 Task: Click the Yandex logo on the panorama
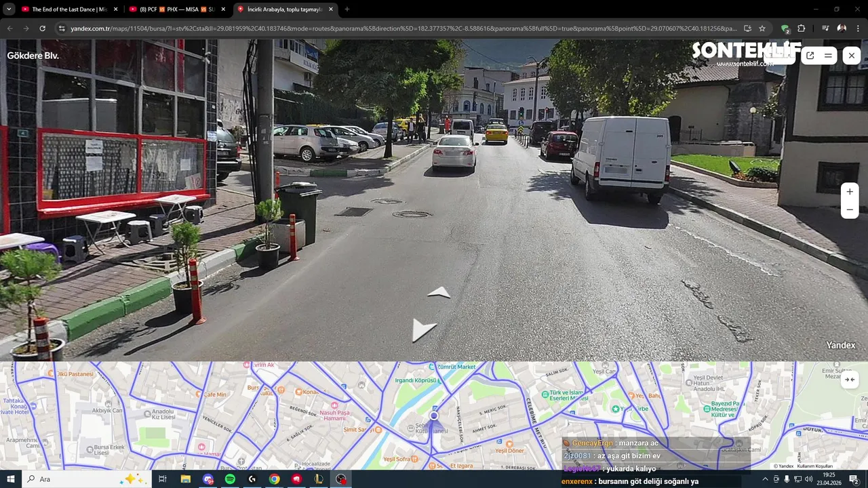click(x=841, y=346)
